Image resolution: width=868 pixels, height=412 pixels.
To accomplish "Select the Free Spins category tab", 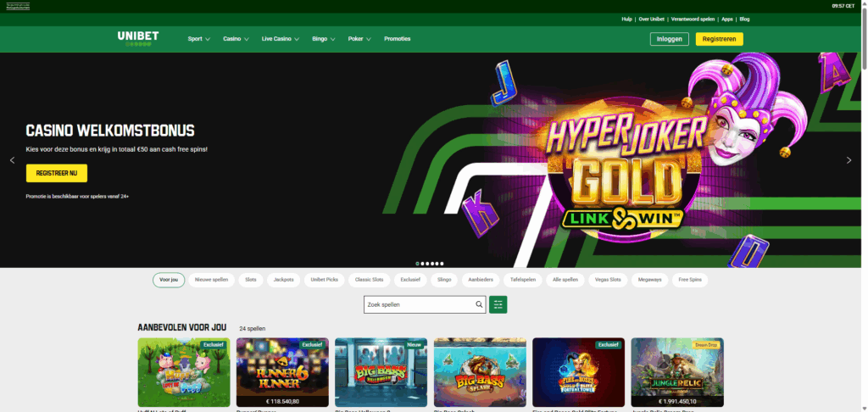I will (x=690, y=281).
